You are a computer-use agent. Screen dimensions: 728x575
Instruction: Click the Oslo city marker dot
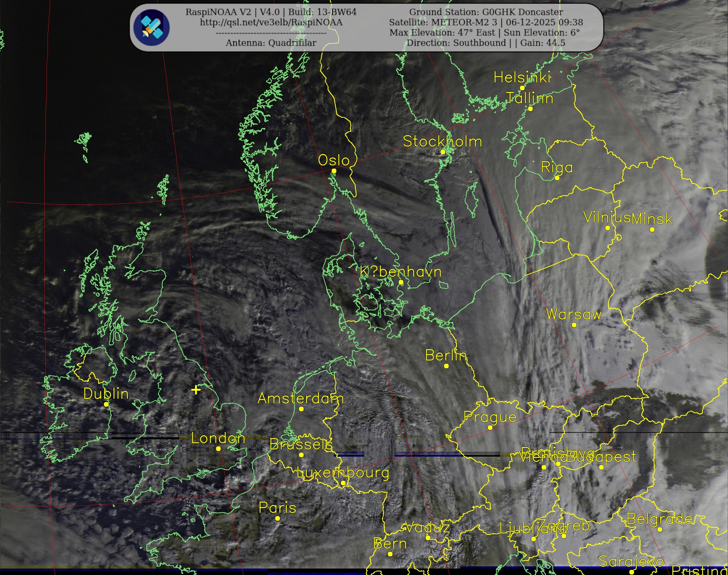click(x=334, y=171)
